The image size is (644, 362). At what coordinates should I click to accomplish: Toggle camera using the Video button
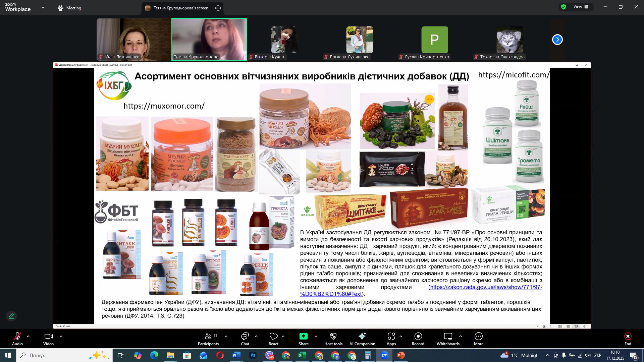(48, 339)
